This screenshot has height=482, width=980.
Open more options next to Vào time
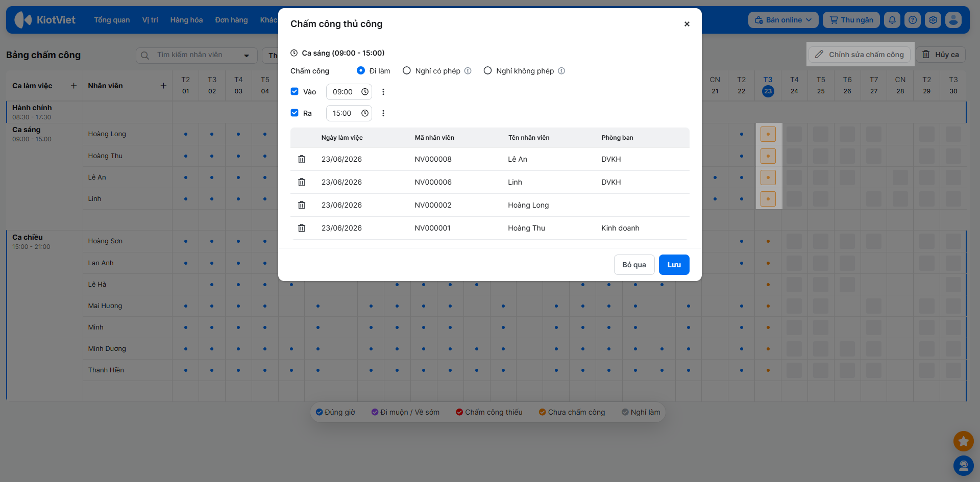tap(383, 92)
